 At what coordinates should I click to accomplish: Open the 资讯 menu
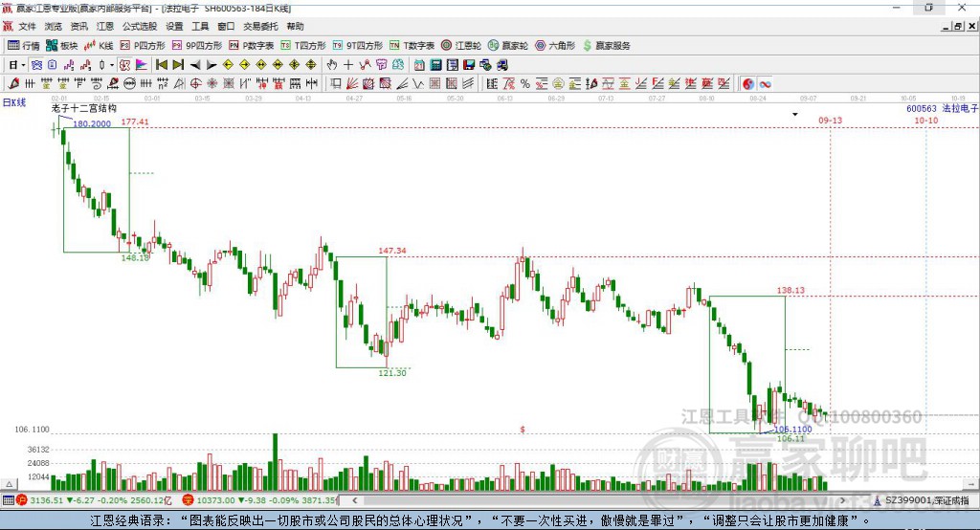[x=78, y=26]
